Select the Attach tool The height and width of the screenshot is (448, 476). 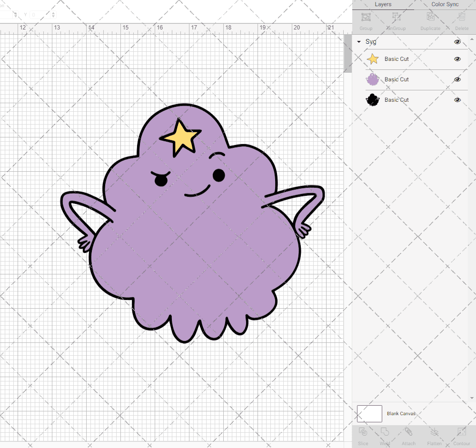pos(408,431)
